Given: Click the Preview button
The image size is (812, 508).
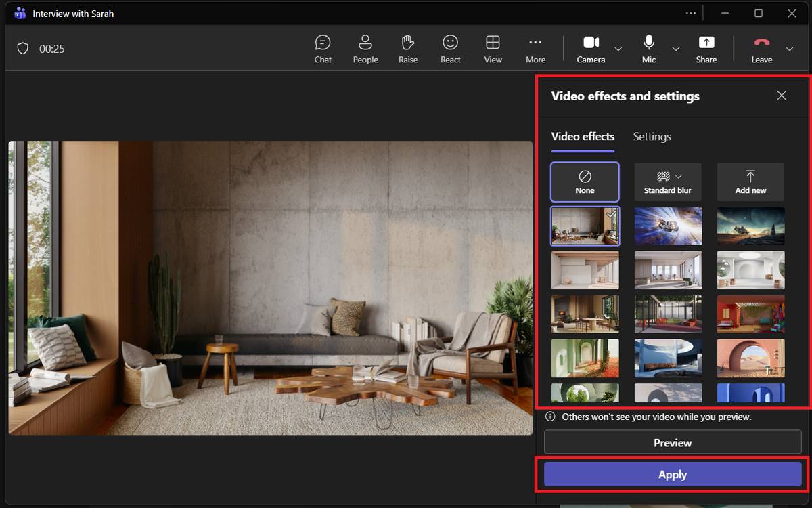Looking at the screenshot, I should tap(673, 443).
